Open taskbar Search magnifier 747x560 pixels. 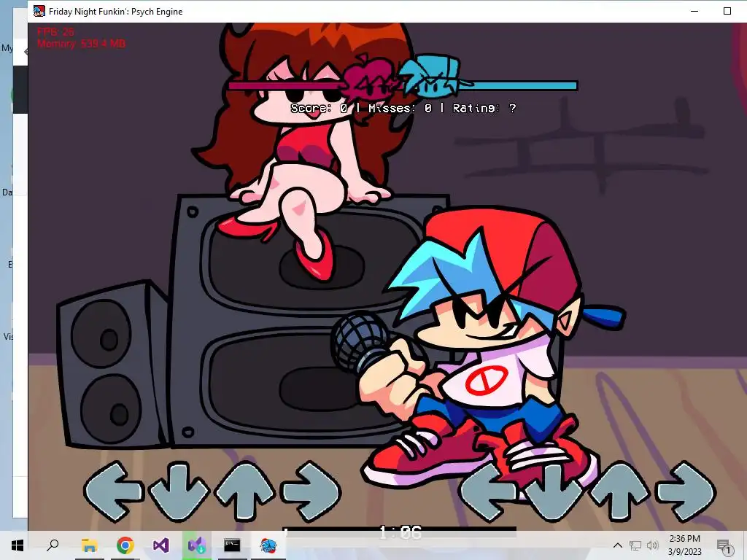(x=53, y=545)
